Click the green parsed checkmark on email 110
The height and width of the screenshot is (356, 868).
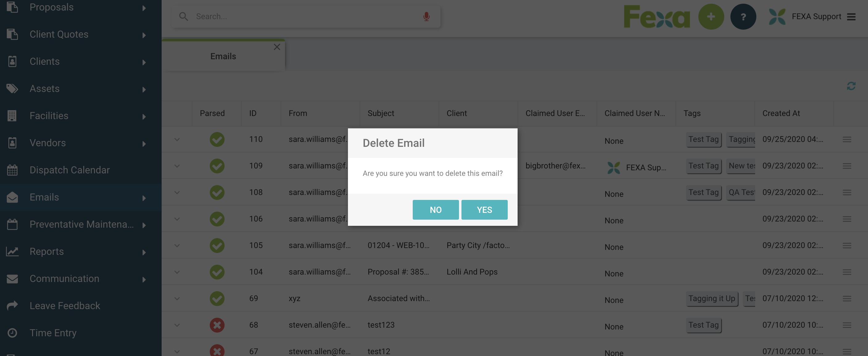(x=217, y=139)
